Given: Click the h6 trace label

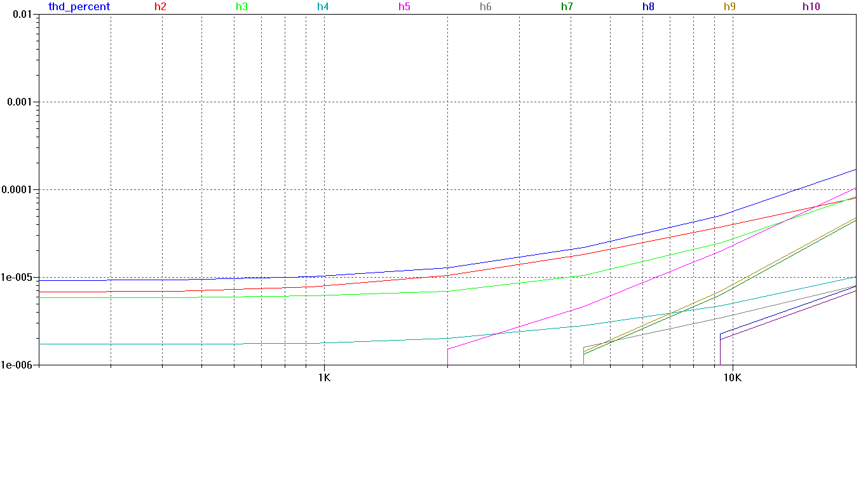Looking at the screenshot, I should coord(485,7).
